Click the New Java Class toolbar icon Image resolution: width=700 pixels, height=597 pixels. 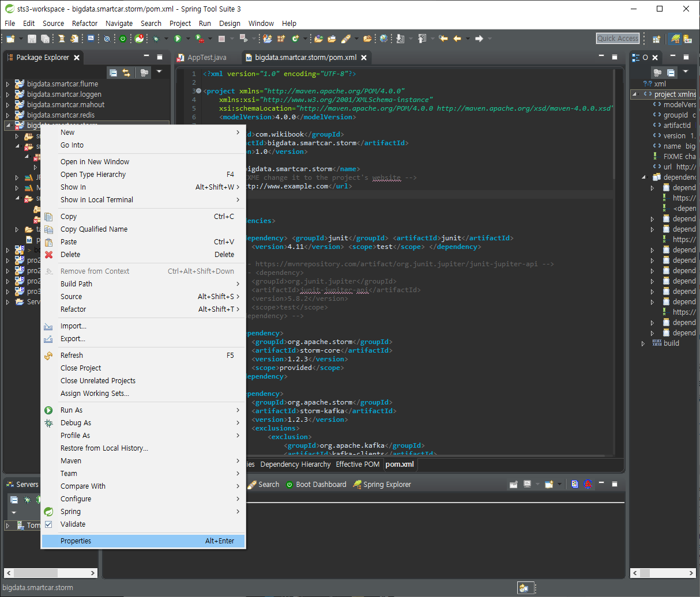pyautogui.click(x=295, y=39)
